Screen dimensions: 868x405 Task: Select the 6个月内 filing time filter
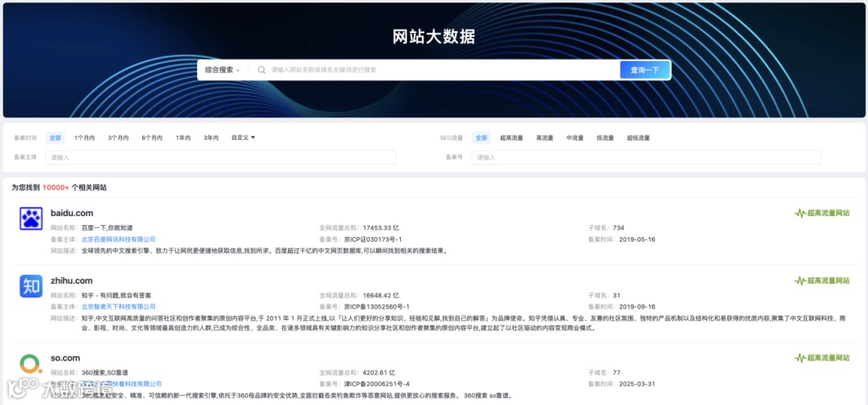pos(152,137)
